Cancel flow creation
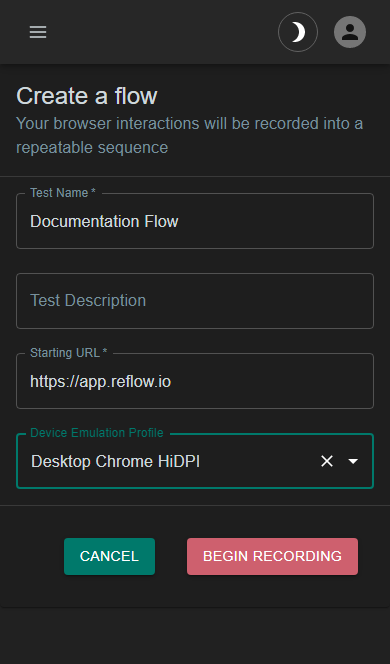Viewport: 390px width, 664px height. 109,556
